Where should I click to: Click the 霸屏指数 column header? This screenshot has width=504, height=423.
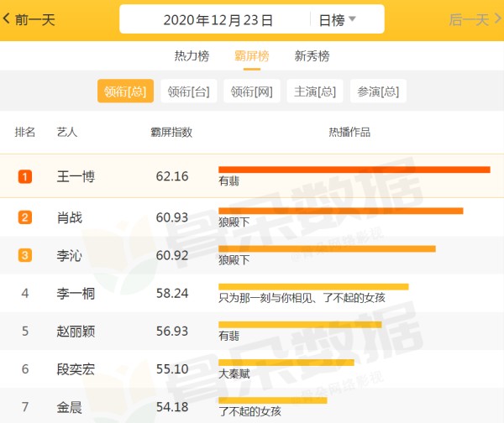click(x=171, y=132)
